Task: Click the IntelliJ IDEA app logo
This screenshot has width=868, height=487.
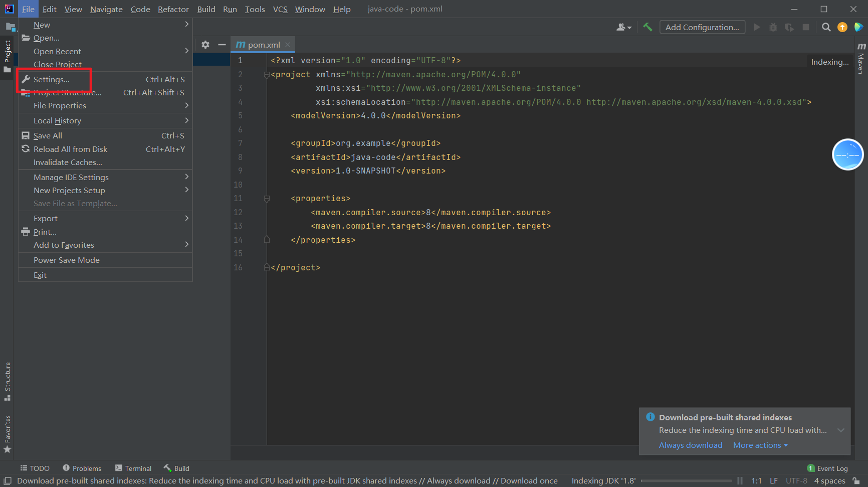Action: click(x=9, y=9)
